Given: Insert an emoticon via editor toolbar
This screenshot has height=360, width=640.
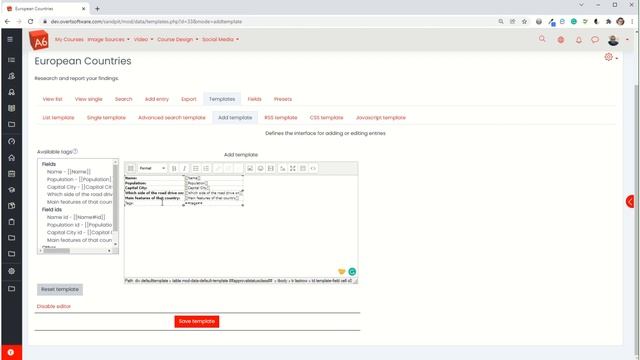Looking at the screenshot, I should click(x=260, y=168).
